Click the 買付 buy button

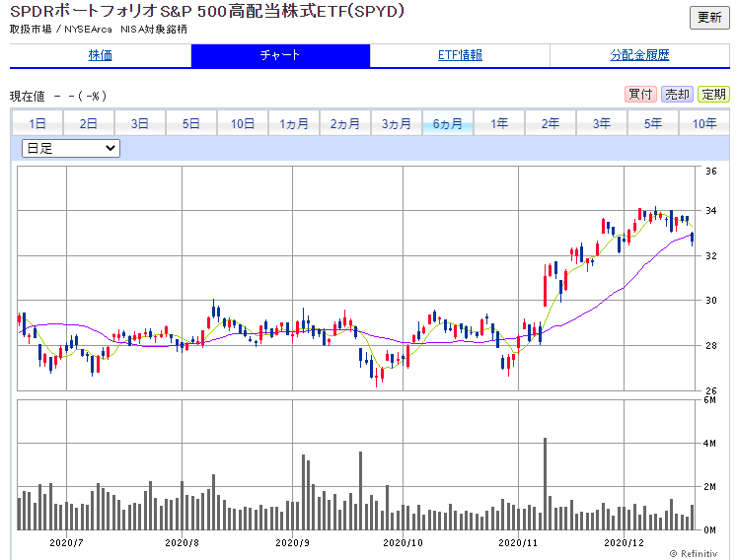click(640, 95)
